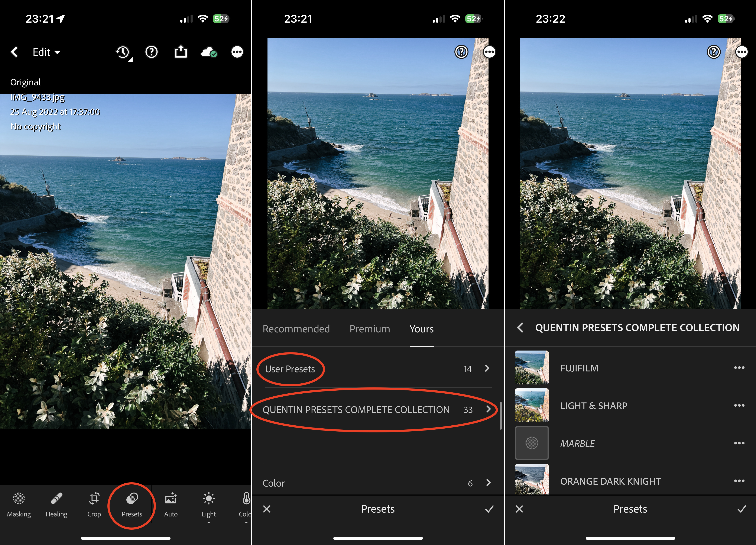Viewport: 756px width, 545px height.
Task: Select the ORANGE DARK KNIGHT preset
Action: point(610,481)
